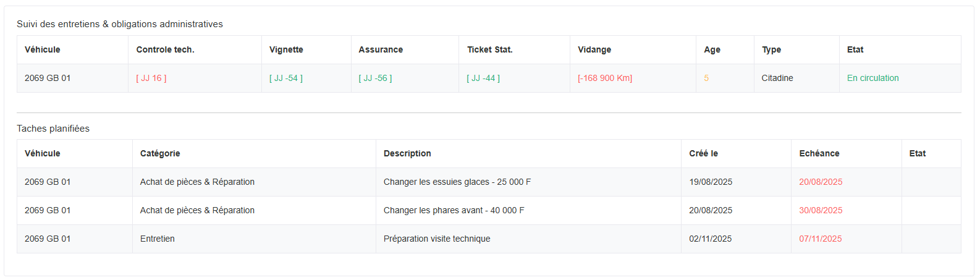Click the Controle tech. JJ 16 value
Image resolution: width=980 pixels, height=280 pixels.
151,78
